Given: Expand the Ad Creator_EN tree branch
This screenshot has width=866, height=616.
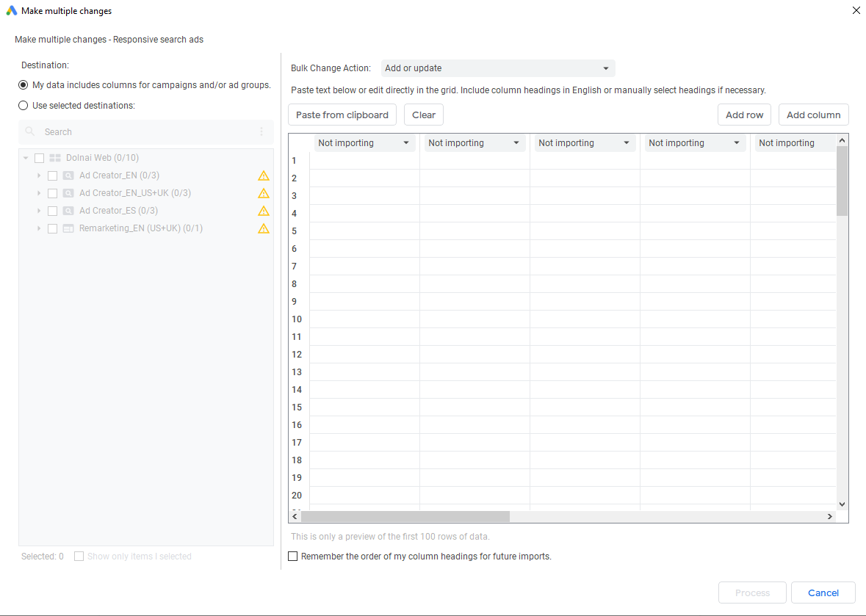Looking at the screenshot, I should [39, 175].
